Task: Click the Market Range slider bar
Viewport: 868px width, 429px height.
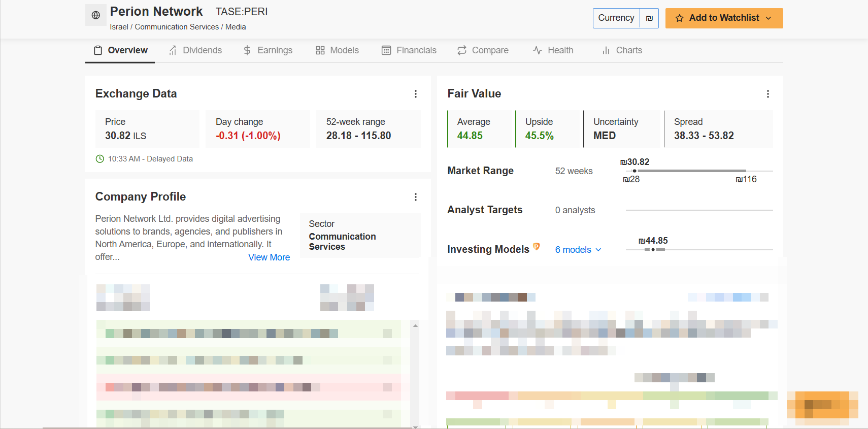Action: click(699, 171)
